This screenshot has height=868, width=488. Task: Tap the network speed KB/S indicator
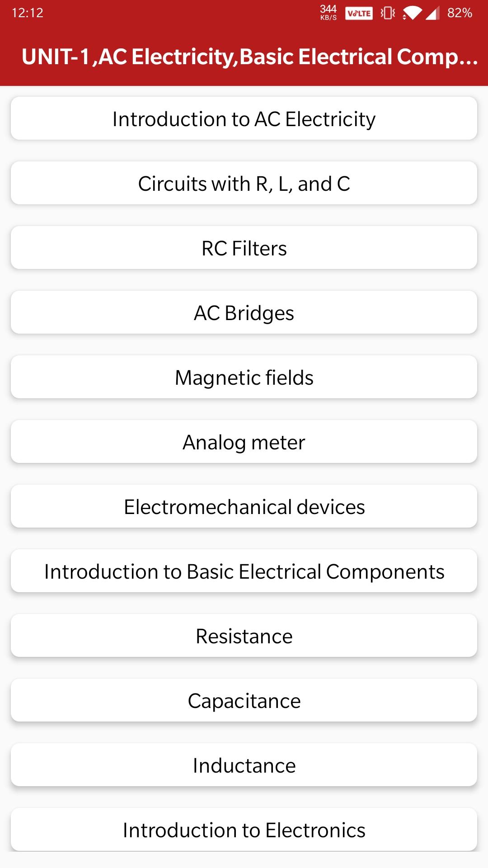click(328, 13)
